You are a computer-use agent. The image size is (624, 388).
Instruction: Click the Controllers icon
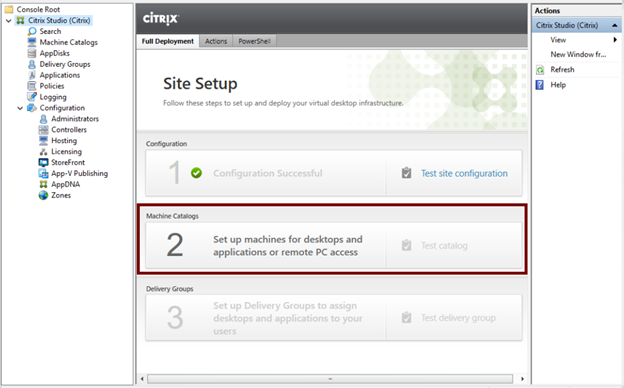[43, 130]
